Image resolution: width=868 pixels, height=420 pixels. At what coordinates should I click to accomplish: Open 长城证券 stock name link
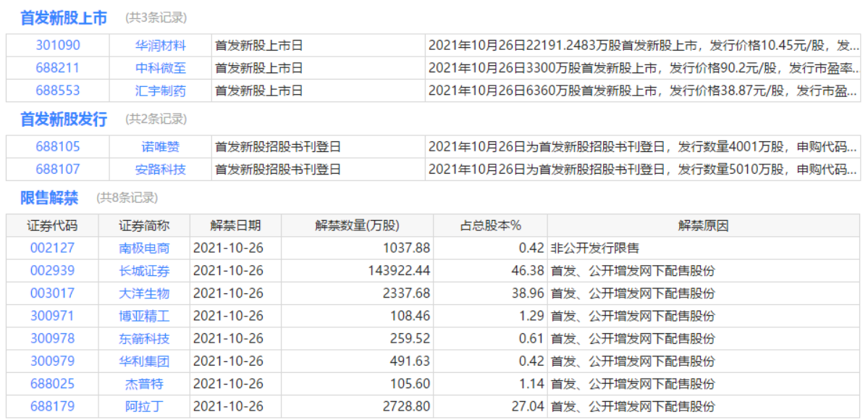(144, 271)
